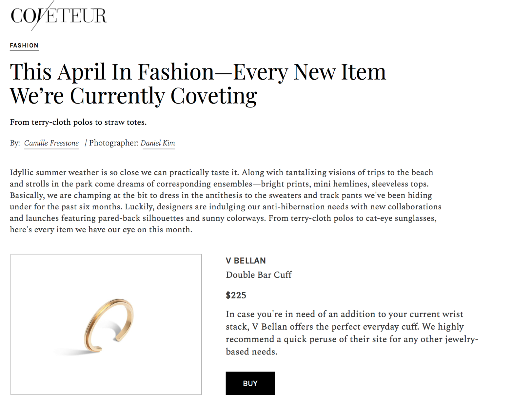This screenshot has height=420, width=512.
Task: Click "Coveting" in the headline
Action: point(214,96)
